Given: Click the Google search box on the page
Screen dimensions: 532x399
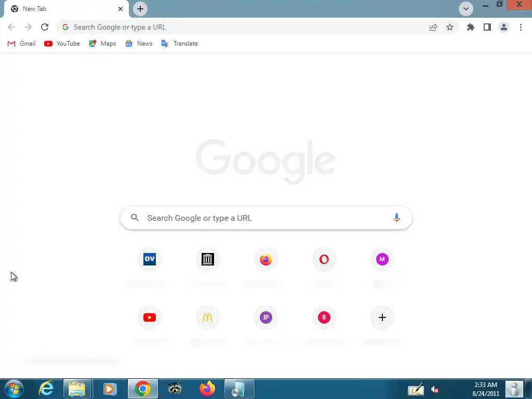Looking at the screenshot, I should [x=266, y=218].
